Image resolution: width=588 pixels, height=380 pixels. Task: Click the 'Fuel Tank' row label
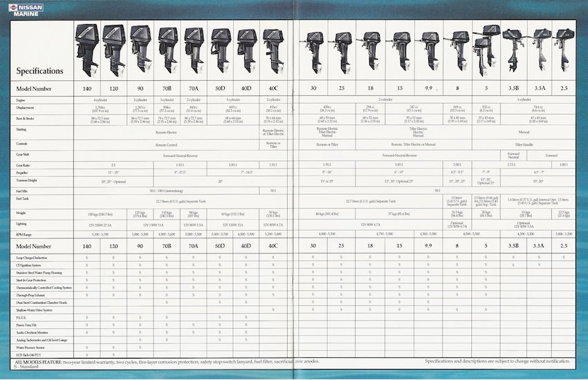(x=23, y=199)
